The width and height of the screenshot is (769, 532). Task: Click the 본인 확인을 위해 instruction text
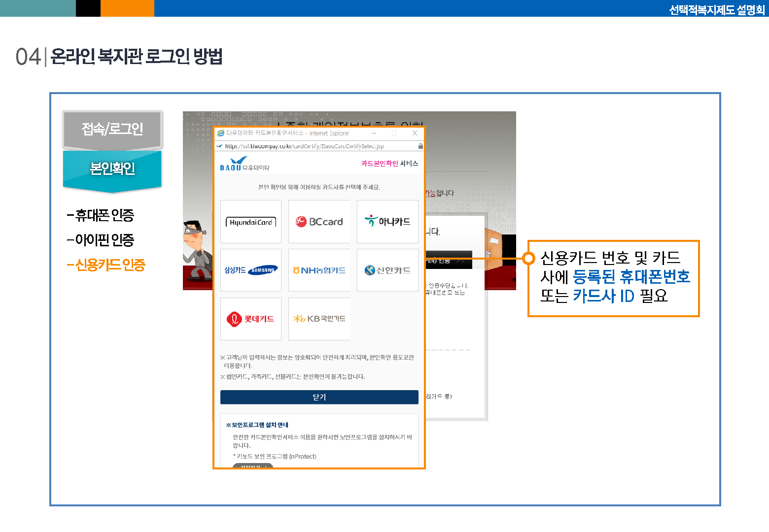coord(319,187)
